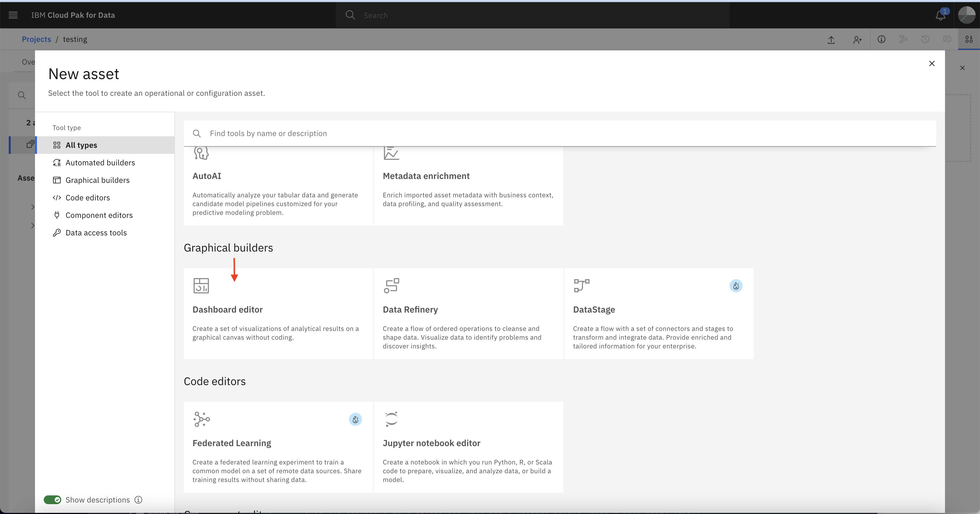
Task: Click the testing breadcrumb text
Action: point(75,39)
